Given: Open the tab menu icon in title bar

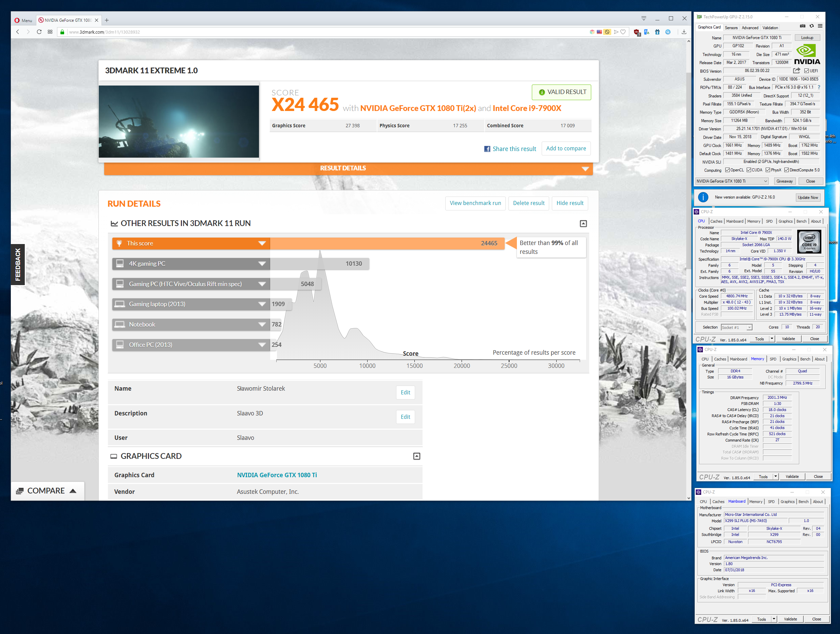Looking at the screenshot, I should (644, 18).
